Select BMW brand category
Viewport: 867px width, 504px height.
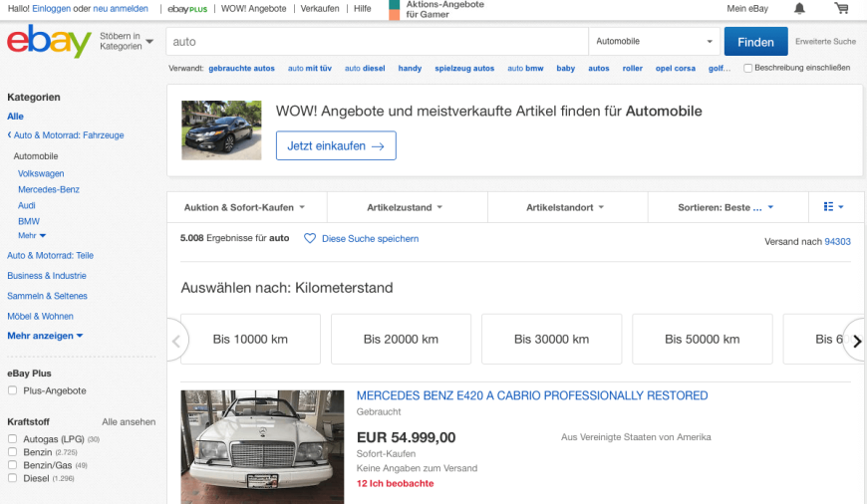[x=29, y=221]
